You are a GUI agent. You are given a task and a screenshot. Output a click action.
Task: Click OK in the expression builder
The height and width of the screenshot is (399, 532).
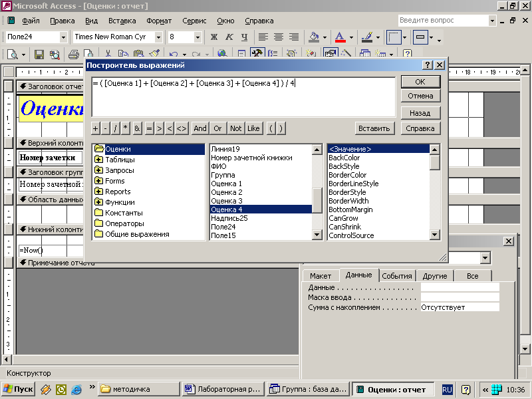pyautogui.click(x=420, y=82)
